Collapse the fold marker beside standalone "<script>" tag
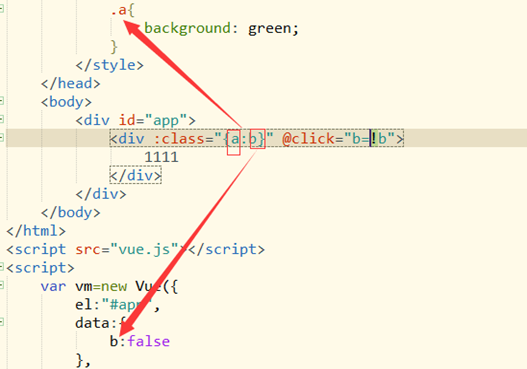 [x=1, y=267]
